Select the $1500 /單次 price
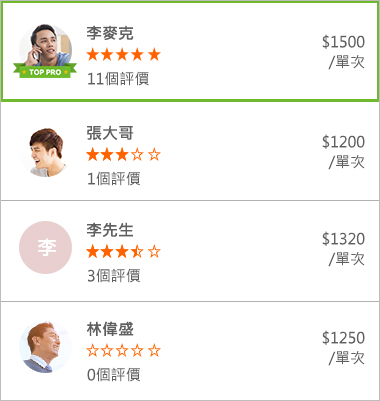 tap(343, 52)
